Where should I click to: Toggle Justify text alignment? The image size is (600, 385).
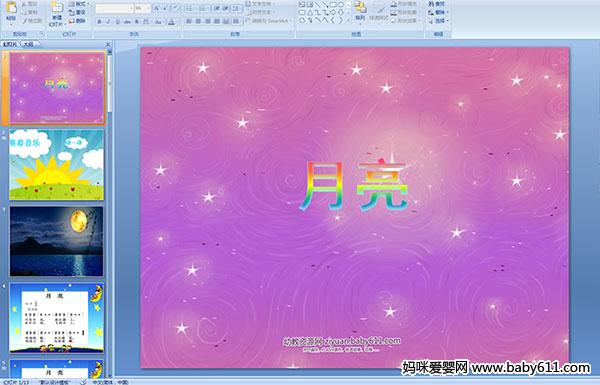[x=217, y=21]
